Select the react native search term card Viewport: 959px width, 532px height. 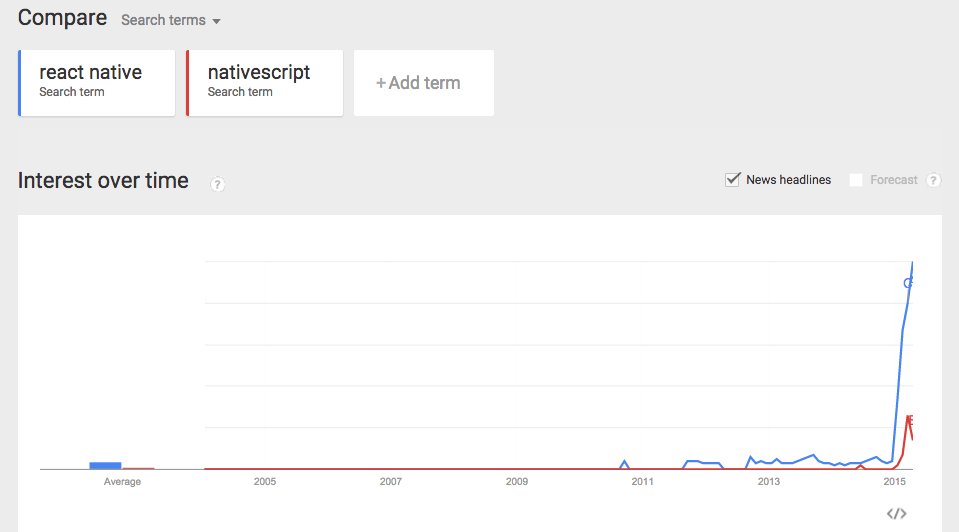click(x=97, y=83)
